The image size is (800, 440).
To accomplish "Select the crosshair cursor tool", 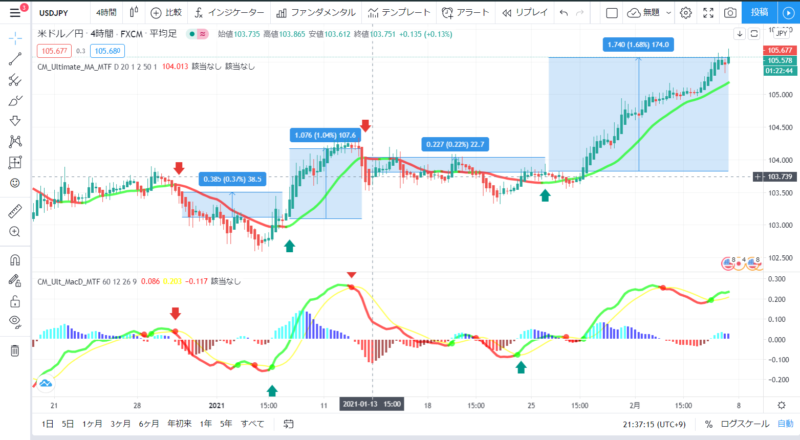I will tap(15, 38).
